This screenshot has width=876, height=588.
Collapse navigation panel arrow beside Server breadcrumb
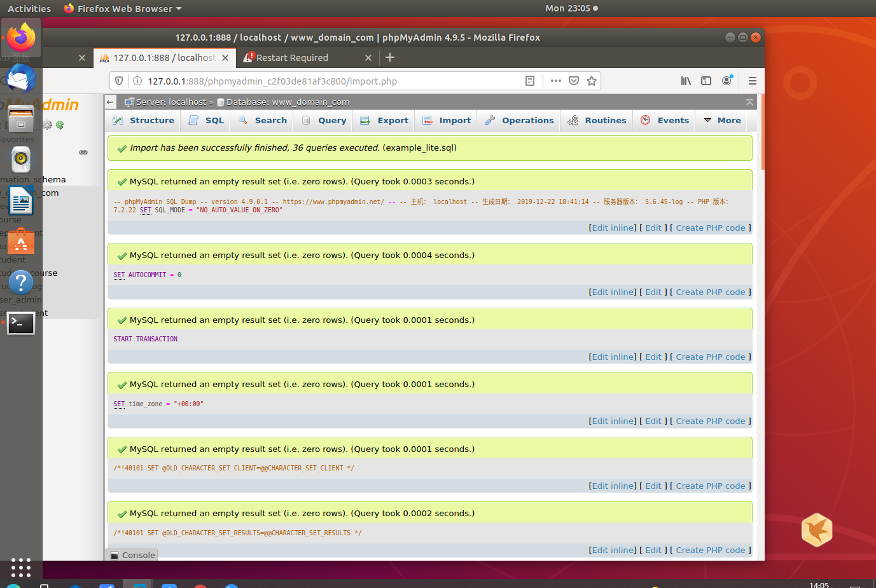pos(110,102)
